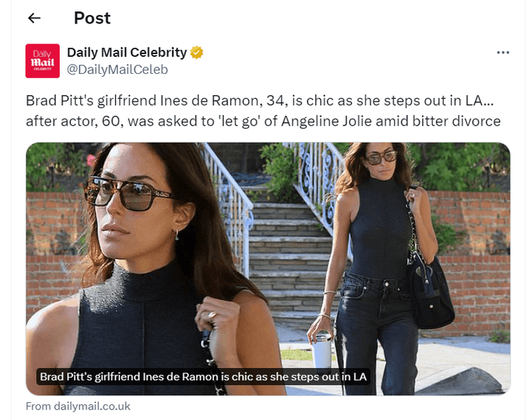Click the Daily Mail Celebrity profile avatar

pos(43,61)
